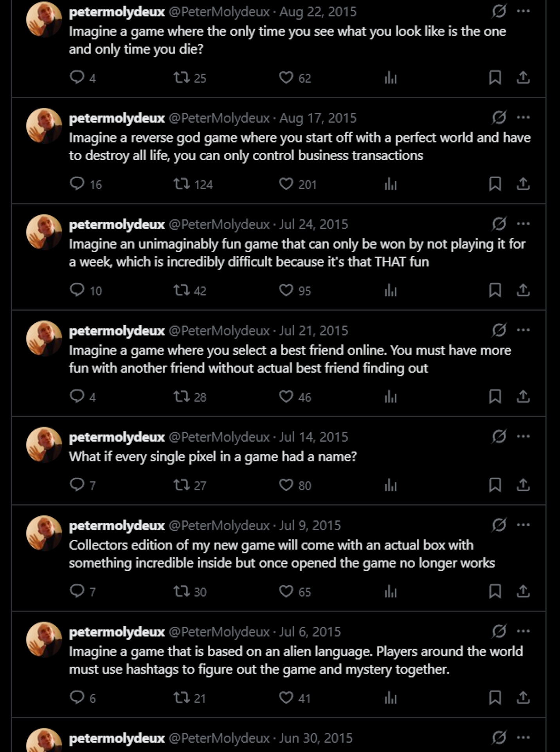Open the Grok icon on the Jul 24 tweet
Screen dimensions: 560x752
click(499, 223)
